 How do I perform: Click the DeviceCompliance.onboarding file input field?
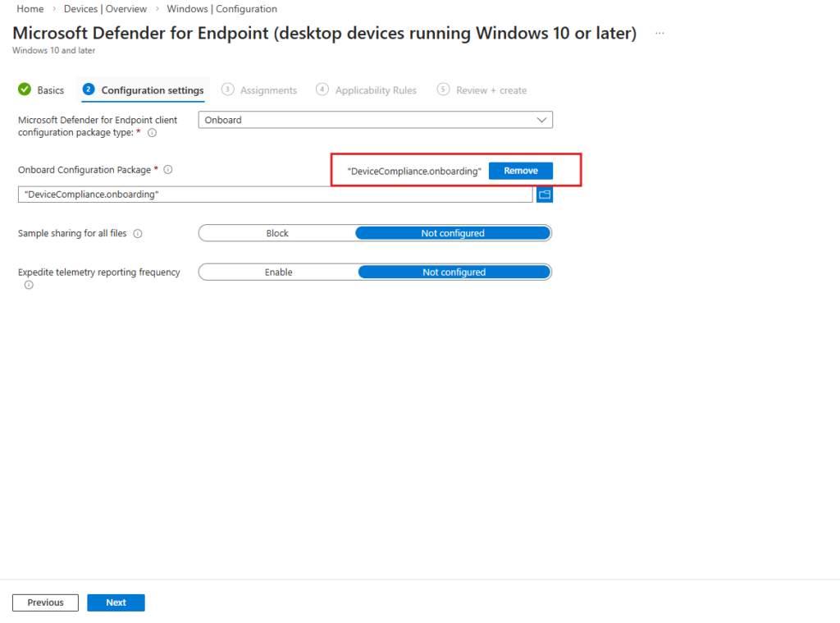(x=275, y=195)
